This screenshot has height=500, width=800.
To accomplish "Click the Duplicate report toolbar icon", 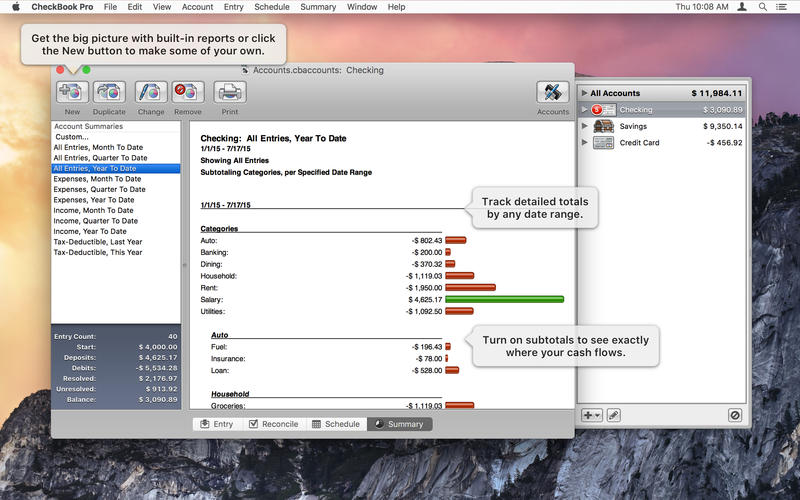I will (109, 92).
